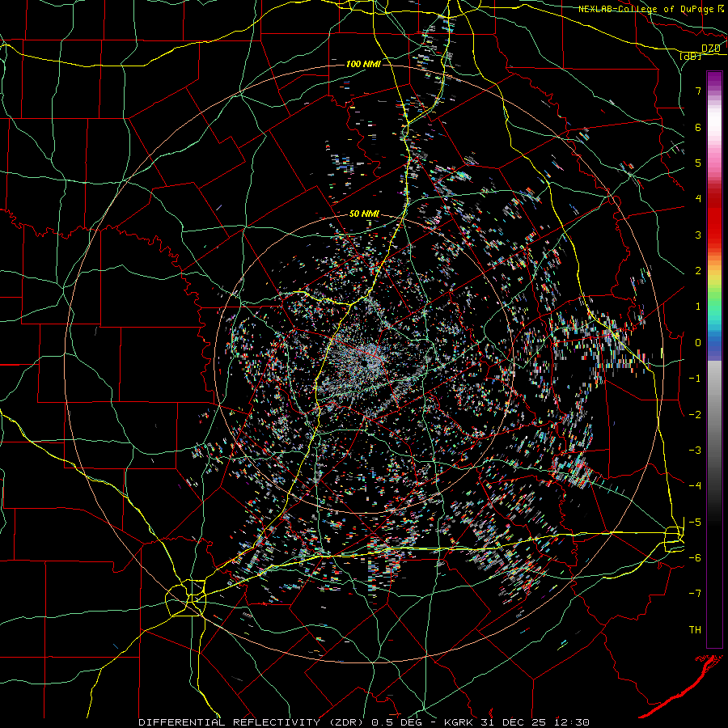Click the "7" value on color scale
This screenshot has height=728, width=728.
698,91
